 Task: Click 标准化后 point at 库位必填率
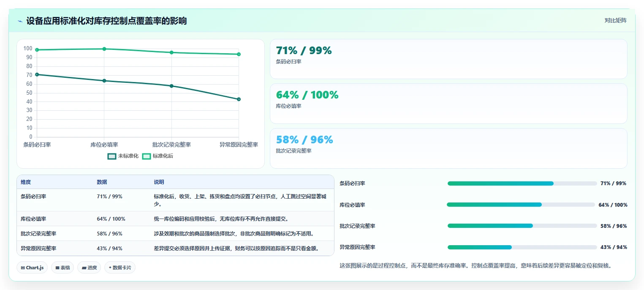(x=104, y=49)
